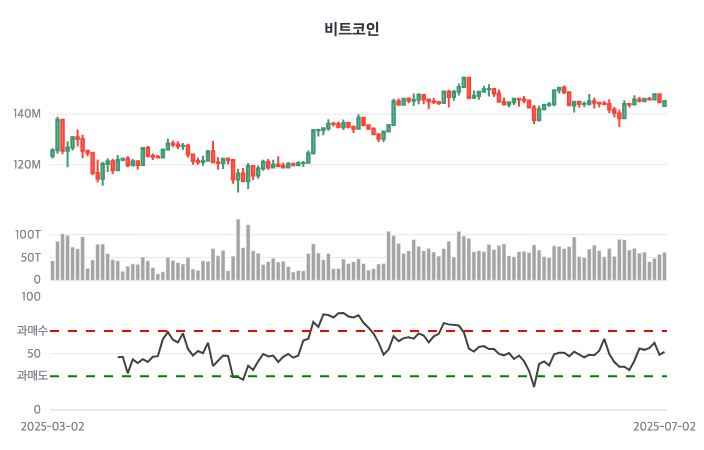704x450 pixels.
Task: Select the 2025-03-02 start date label
Action: pyautogui.click(x=53, y=426)
